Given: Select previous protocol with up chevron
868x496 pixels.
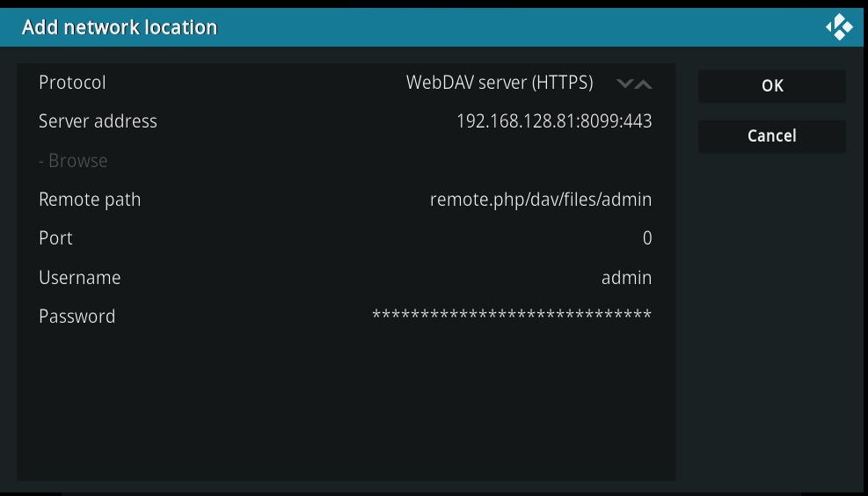Looking at the screenshot, I should 643,84.
